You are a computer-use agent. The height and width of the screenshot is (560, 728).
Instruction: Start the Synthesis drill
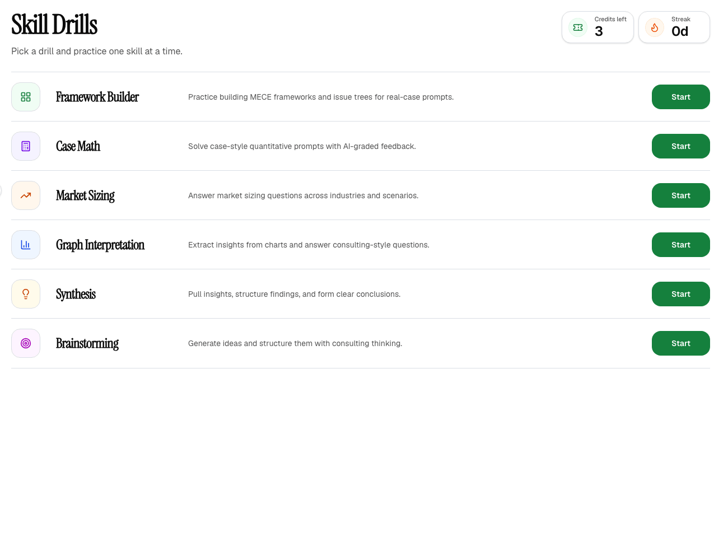click(x=681, y=294)
